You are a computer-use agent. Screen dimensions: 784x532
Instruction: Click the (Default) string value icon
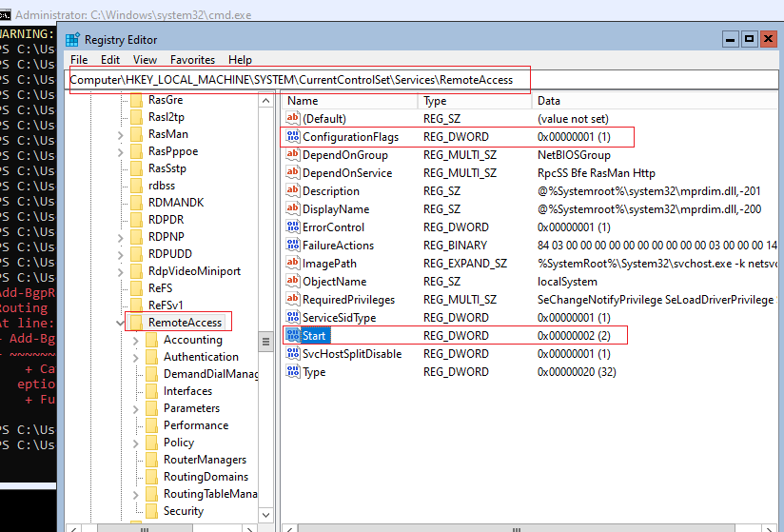(293, 119)
